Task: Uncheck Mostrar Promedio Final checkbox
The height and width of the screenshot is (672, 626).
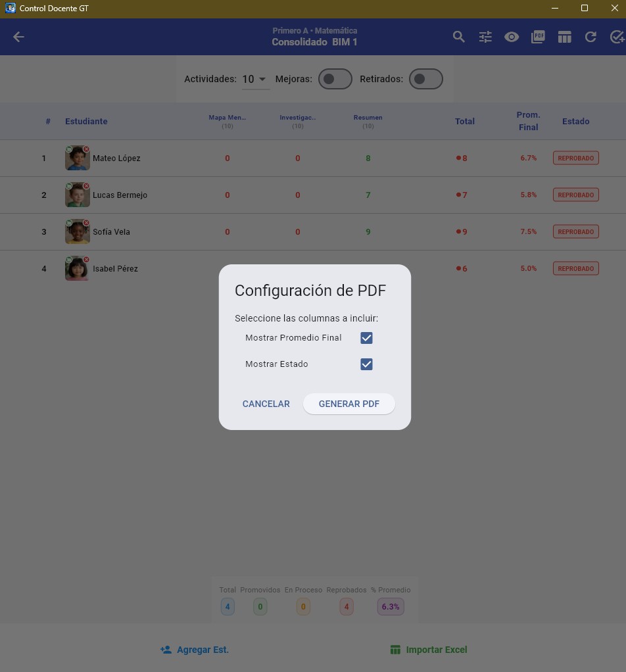Action: click(x=366, y=338)
